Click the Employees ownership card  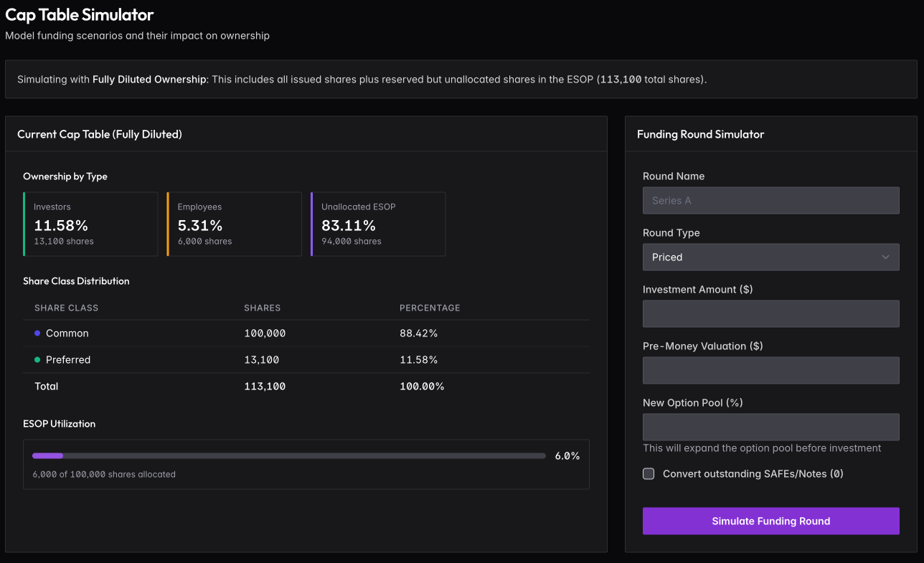click(x=234, y=224)
